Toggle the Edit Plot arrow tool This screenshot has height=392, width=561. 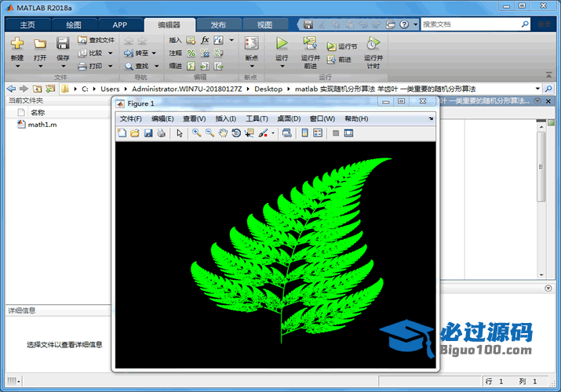pos(180,133)
